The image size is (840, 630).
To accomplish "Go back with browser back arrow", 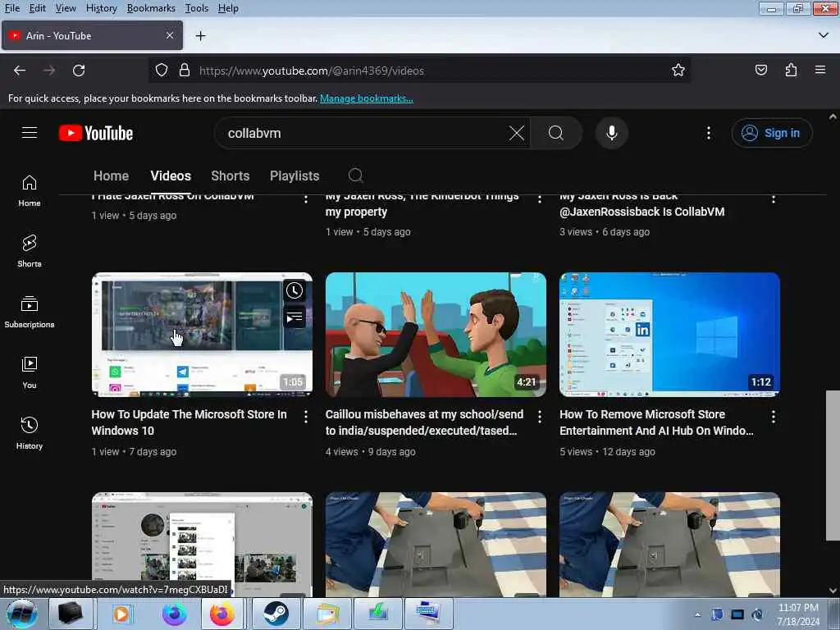I will [x=20, y=71].
